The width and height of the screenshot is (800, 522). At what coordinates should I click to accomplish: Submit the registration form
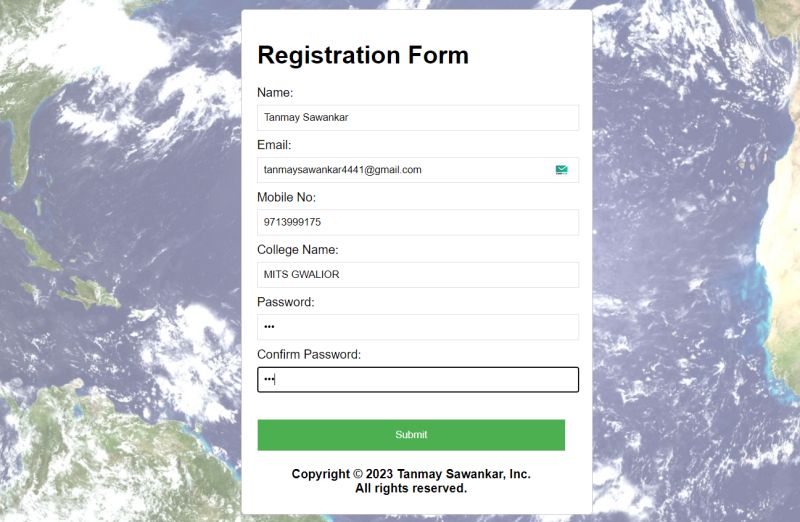click(411, 435)
